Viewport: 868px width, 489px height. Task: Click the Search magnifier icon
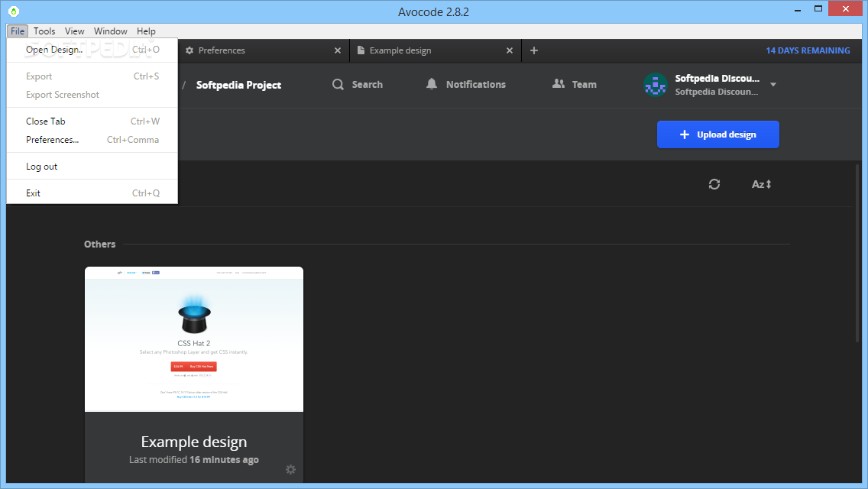tap(338, 85)
